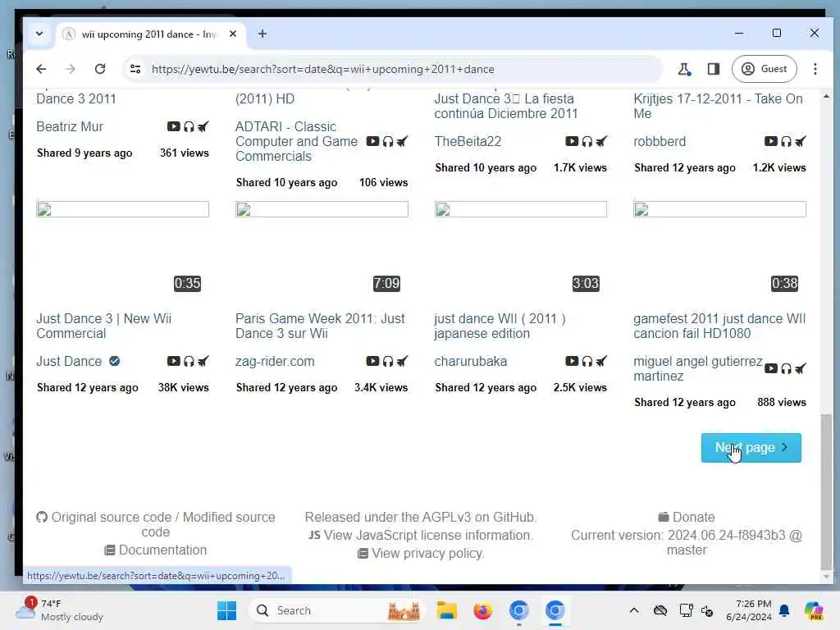Open the YouTube icon next to TheBeita22
Viewport: 840px width, 630px height.
(x=572, y=141)
